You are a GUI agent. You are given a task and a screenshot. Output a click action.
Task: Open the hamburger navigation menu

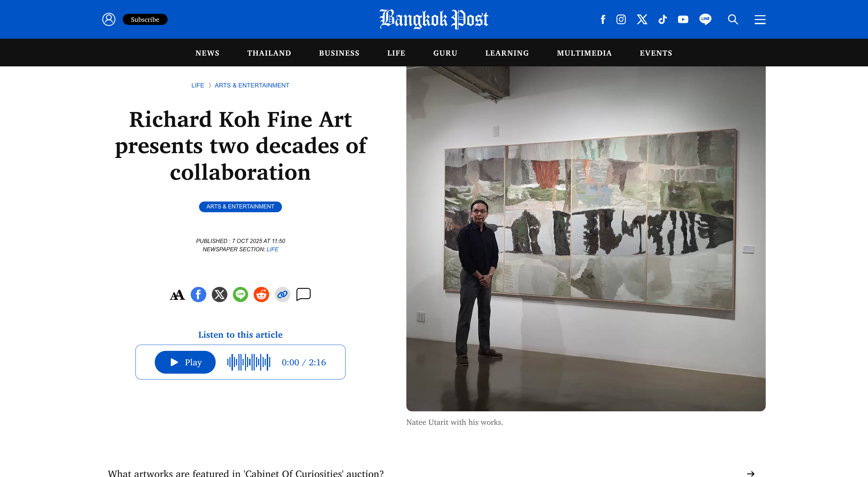point(759,19)
